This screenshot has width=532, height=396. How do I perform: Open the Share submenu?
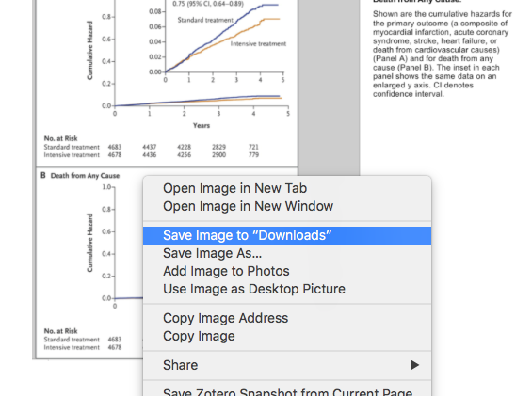click(x=287, y=365)
